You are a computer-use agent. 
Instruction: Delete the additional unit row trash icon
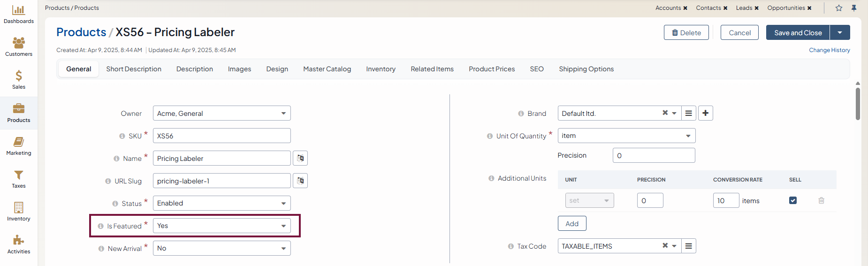pyautogui.click(x=821, y=200)
